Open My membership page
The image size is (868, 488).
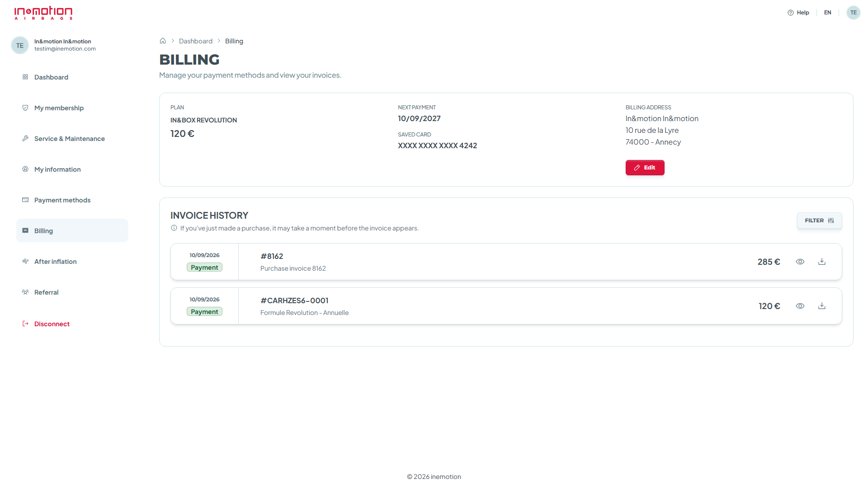click(72, 108)
